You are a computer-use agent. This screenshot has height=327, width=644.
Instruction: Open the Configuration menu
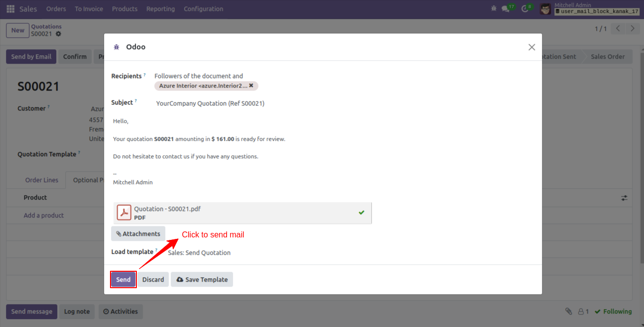coord(204,9)
